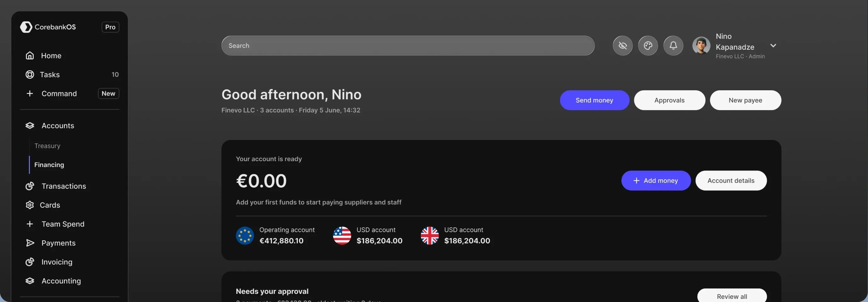Open notifications bell icon
This screenshot has height=302, width=868.
click(x=673, y=45)
